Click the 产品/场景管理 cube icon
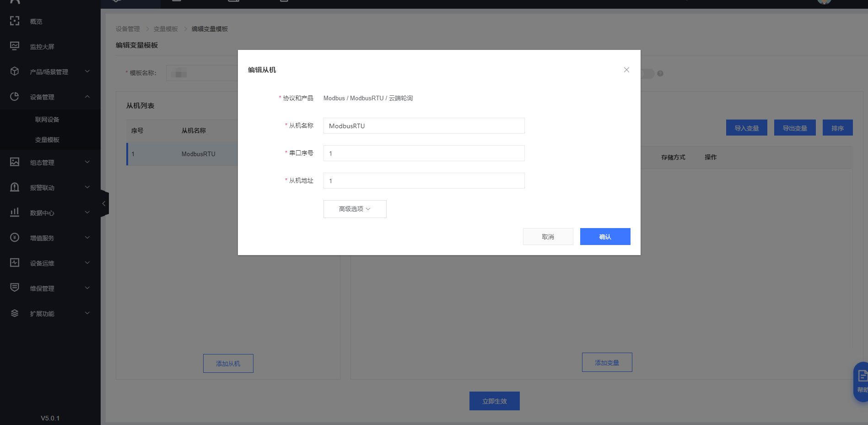This screenshot has width=868, height=425. coord(15,71)
